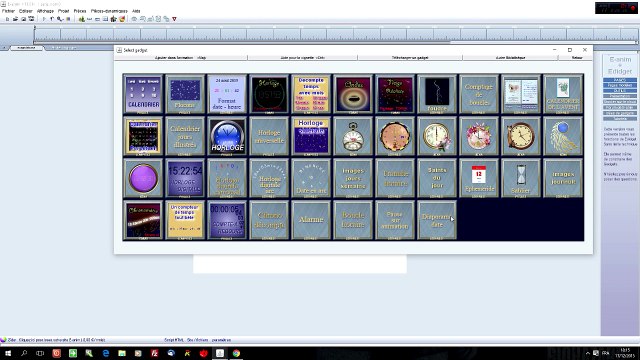Screen dimensions: 640x360
Task: Pick the 'Comptage de boucles' gadget
Action: (479, 94)
